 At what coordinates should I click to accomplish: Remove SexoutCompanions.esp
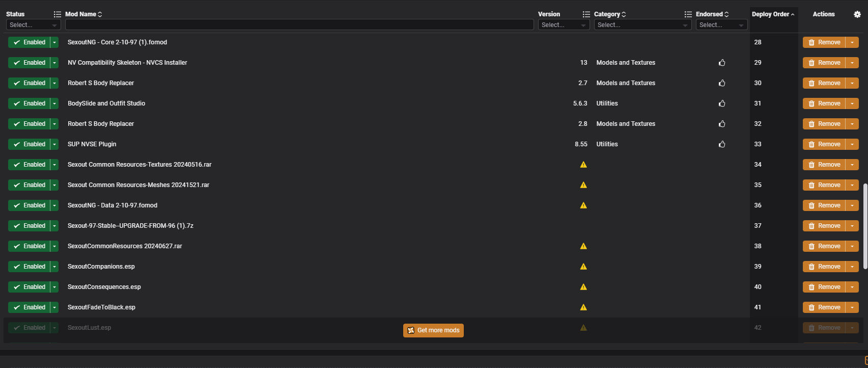[824, 267]
